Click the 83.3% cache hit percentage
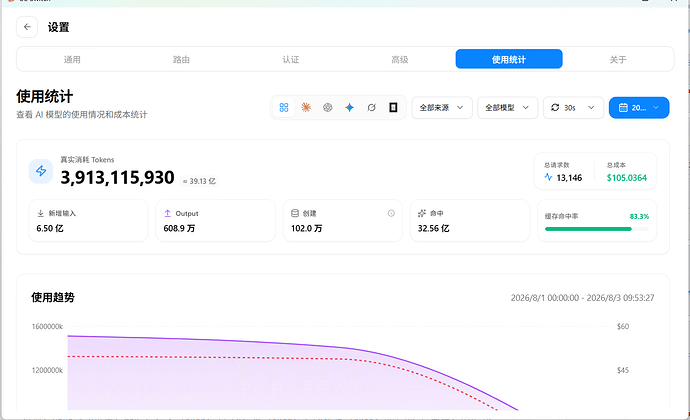 pyautogui.click(x=639, y=216)
